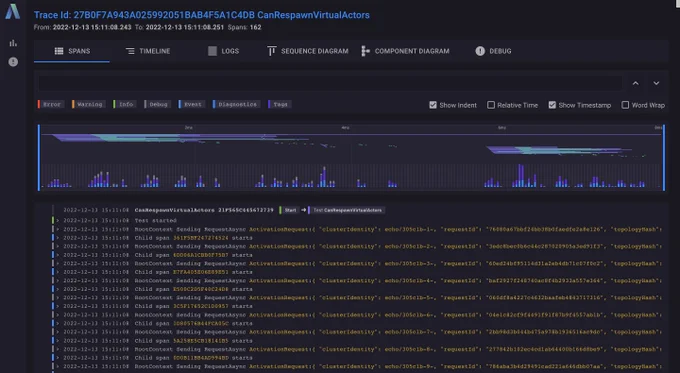Open the Logs tab

(223, 51)
